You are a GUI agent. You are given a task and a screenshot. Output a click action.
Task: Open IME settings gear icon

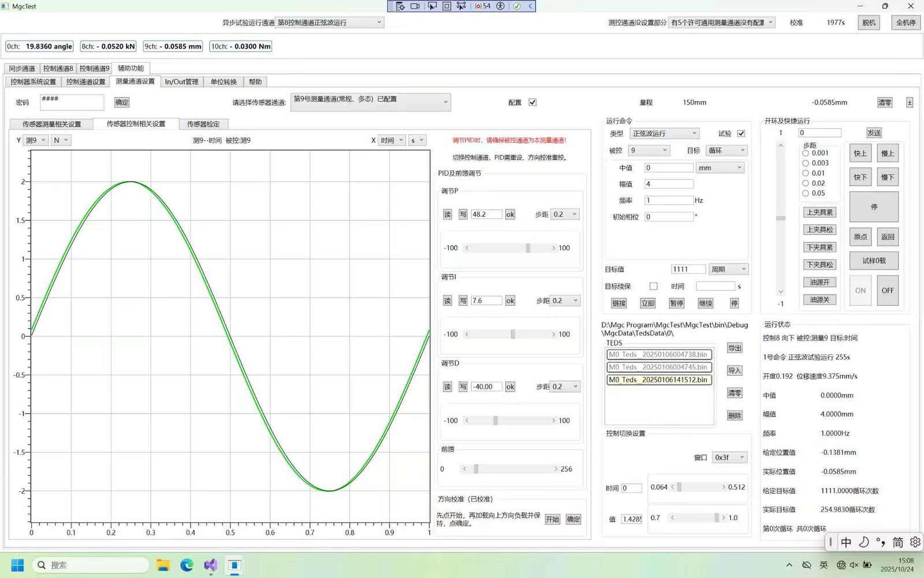[x=915, y=542]
